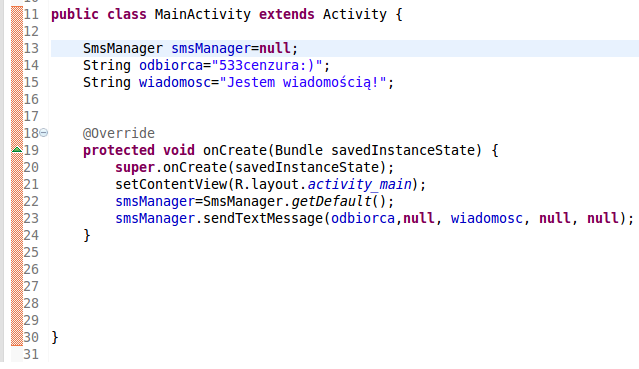Click activity_main layout reference
This screenshot has width=639, height=369.
359,184
